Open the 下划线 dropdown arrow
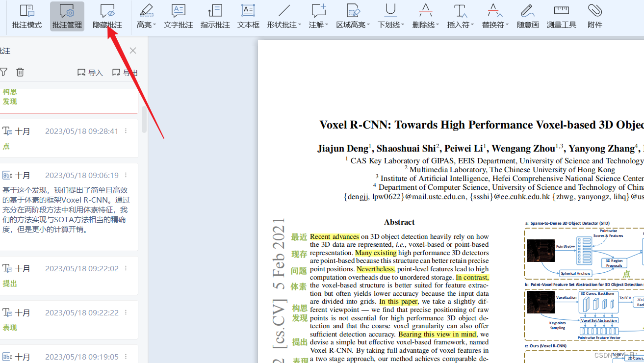The width and height of the screenshot is (644, 363). click(x=403, y=25)
